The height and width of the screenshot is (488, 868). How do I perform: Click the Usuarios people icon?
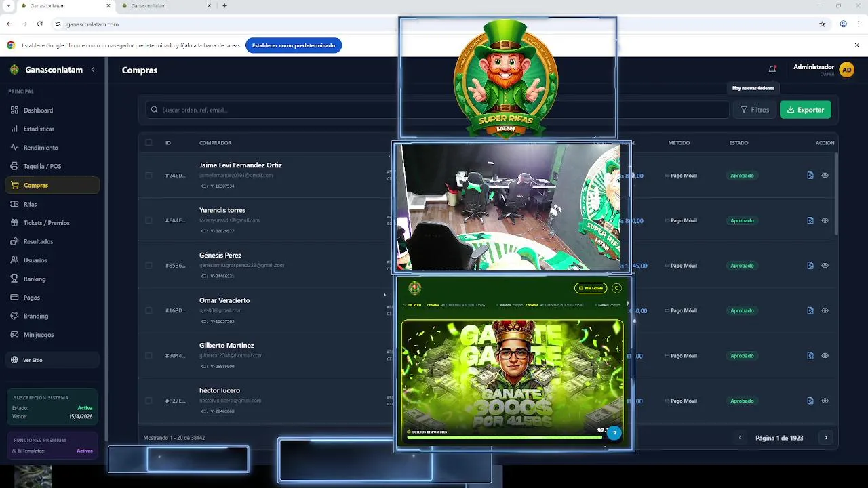(15, 260)
